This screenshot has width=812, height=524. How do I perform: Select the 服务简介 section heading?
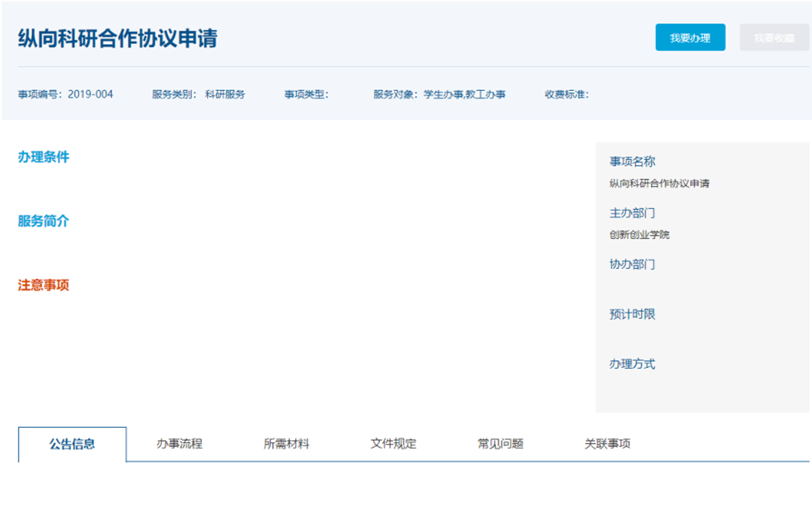pyautogui.click(x=43, y=221)
